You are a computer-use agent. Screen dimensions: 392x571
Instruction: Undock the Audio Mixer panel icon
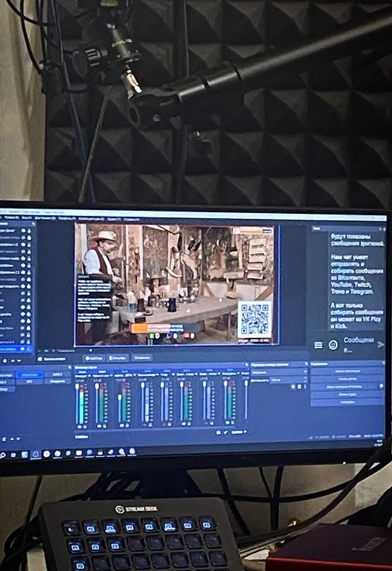246,365
